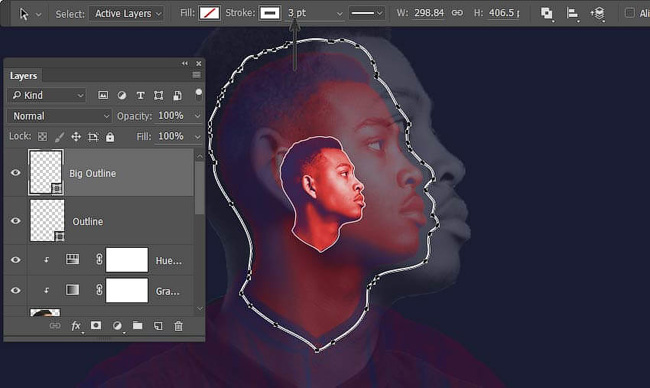
Task: Filter for shape layers
Action: pos(158,96)
